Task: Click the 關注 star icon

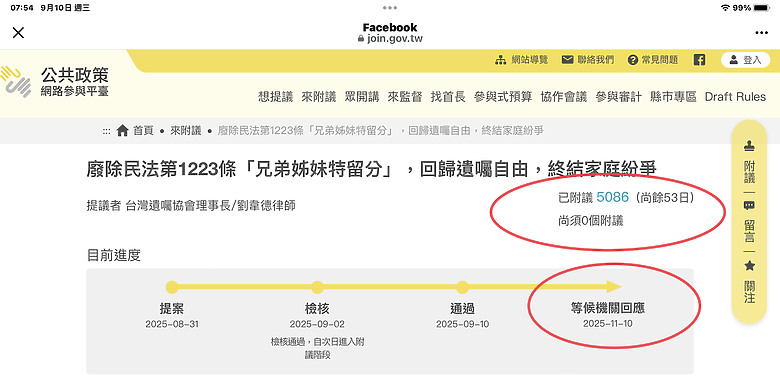Action: tap(749, 266)
